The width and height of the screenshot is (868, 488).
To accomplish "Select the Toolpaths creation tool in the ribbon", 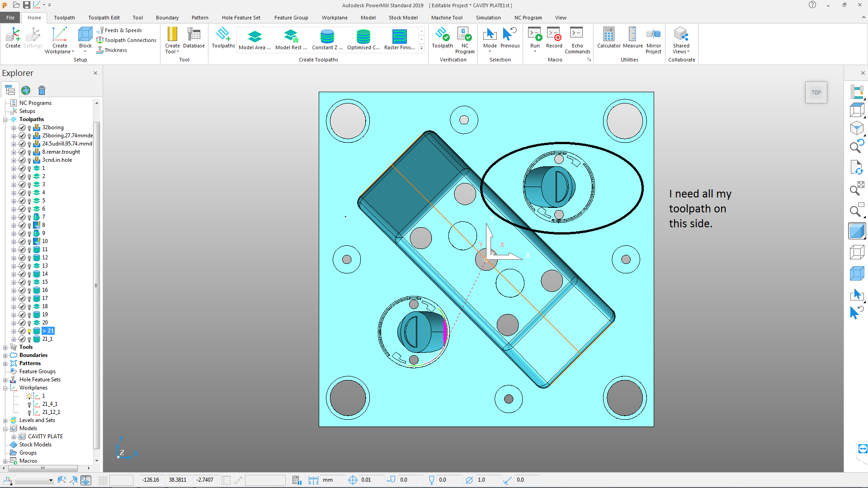I will (x=223, y=39).
